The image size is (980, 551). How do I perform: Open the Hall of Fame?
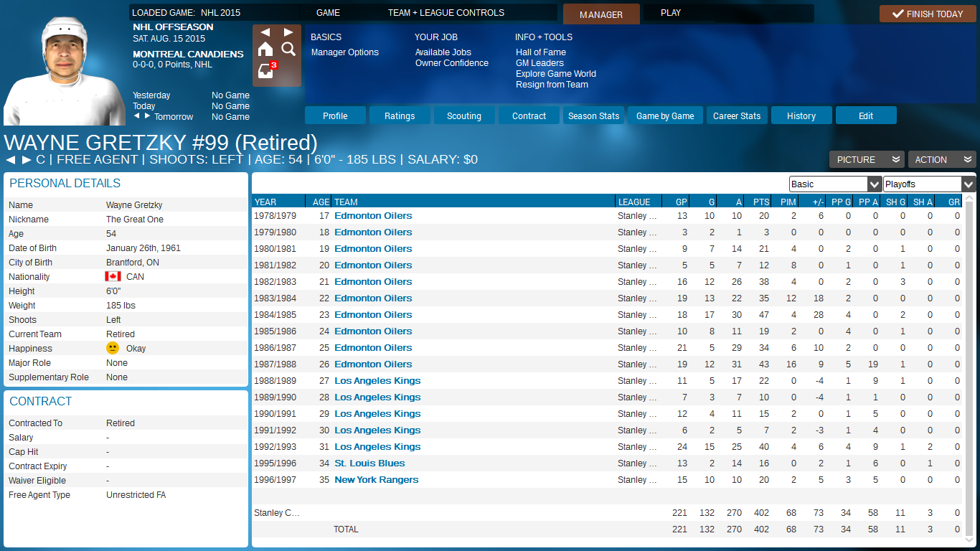[x=541, y=52]
